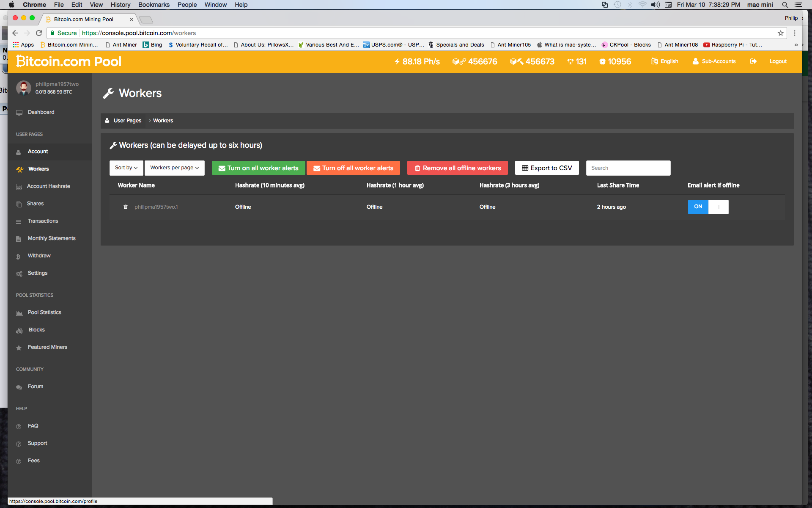Click the philipma1957two profile avatar
The image size is (812, 508).
coord(24,88)
